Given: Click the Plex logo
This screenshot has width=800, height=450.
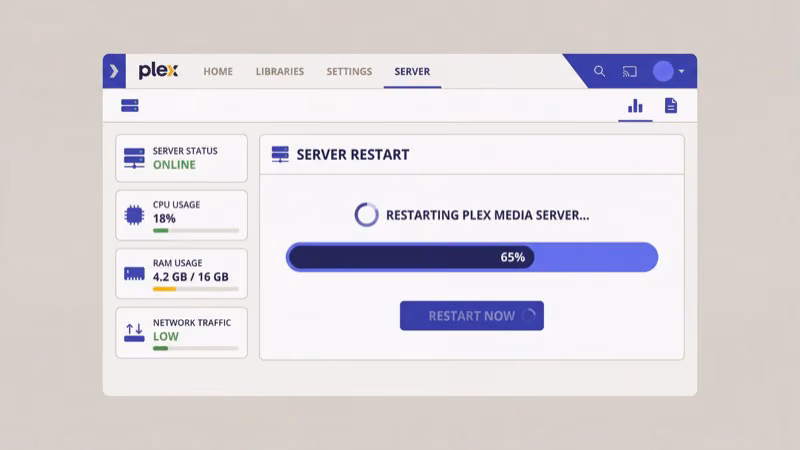Looking at the screenshot, I should pyautogui.click(x=158, y=70).
